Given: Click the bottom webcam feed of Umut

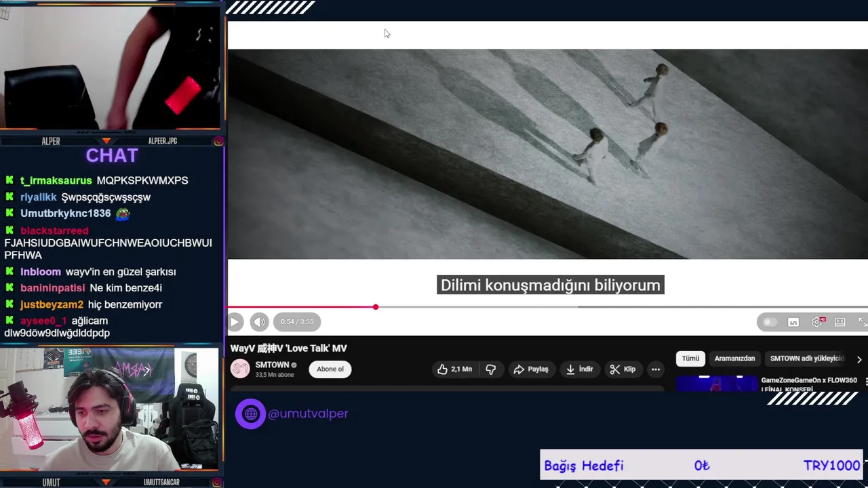Looking at the screenshot, I should tap(110, 409).
